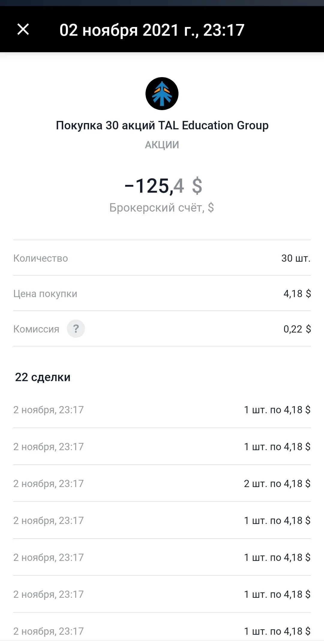324x644 pixels.
Task: Open the deal with 2 шт. по 4,18 $
Action: point(162,483)
